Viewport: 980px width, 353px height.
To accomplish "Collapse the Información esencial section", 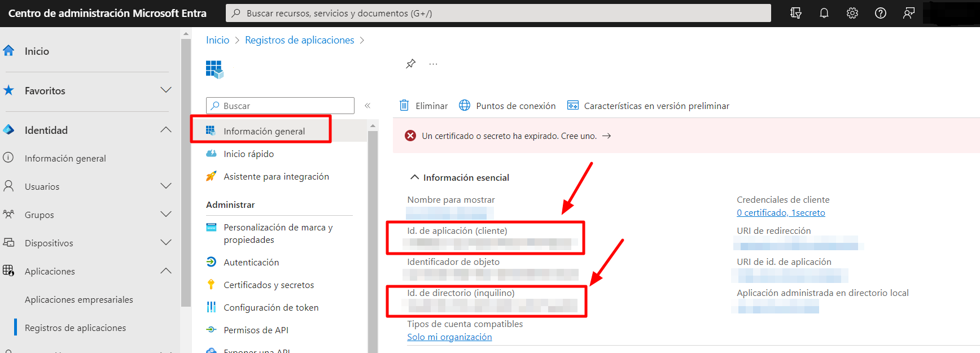I will click(x=414, y=177).
